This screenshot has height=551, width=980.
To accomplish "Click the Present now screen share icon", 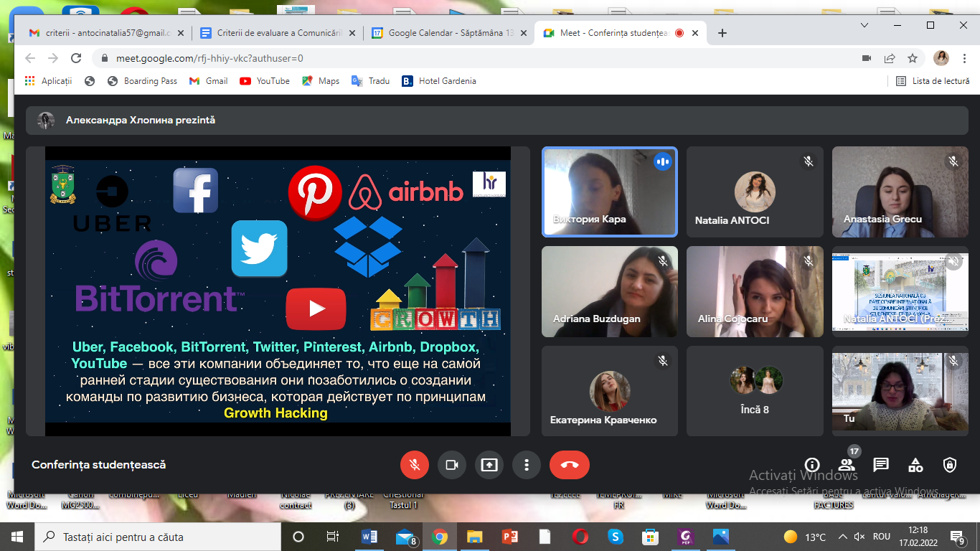I will click(489, 465).
